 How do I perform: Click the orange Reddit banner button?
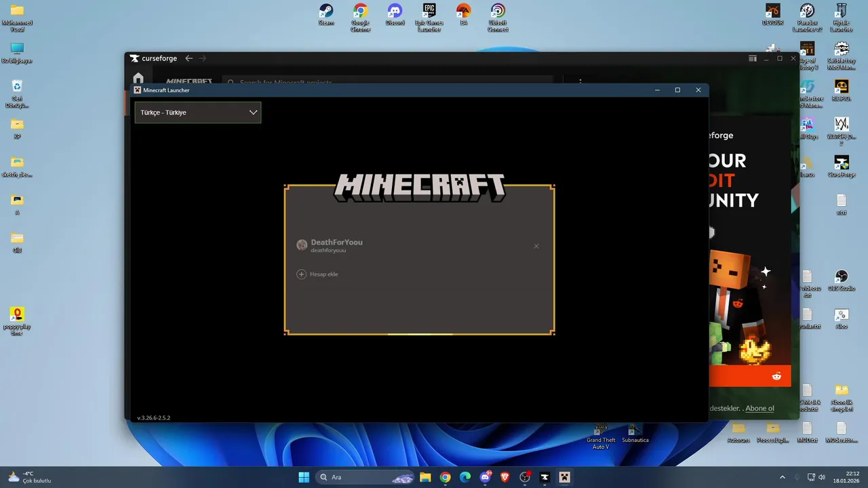tap(750, 376)
